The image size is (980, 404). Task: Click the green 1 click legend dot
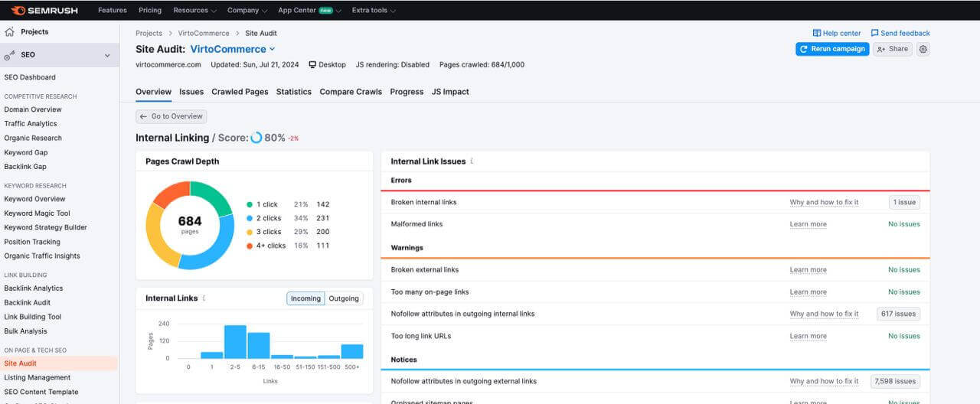(250, 205)
